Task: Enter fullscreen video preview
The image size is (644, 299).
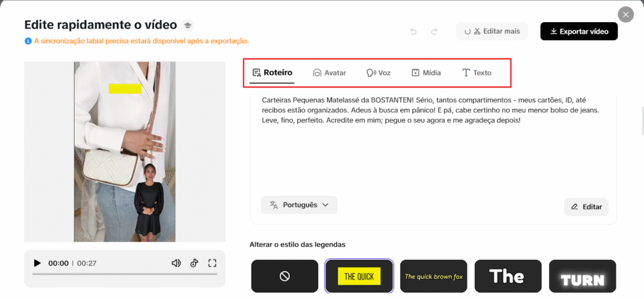Action: tap(212, 263)
